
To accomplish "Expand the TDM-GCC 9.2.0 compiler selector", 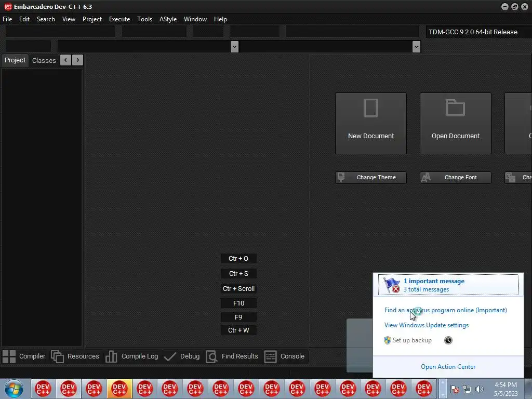I will [478, 32].
